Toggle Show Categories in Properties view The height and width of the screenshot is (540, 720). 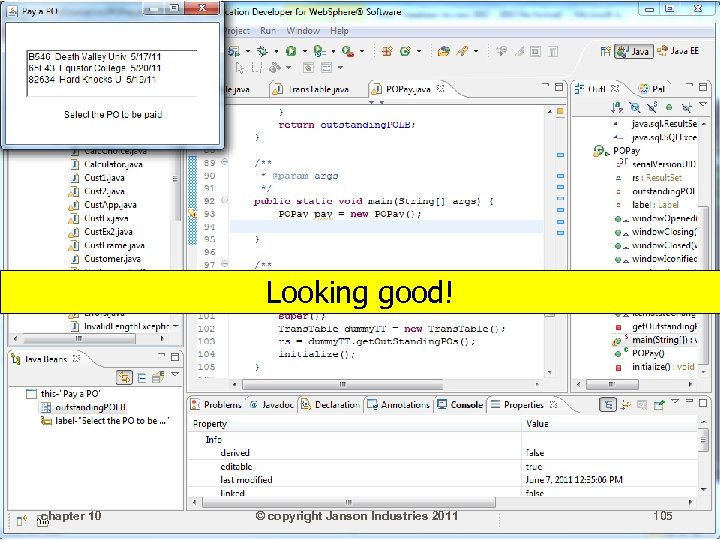[608, 405]
